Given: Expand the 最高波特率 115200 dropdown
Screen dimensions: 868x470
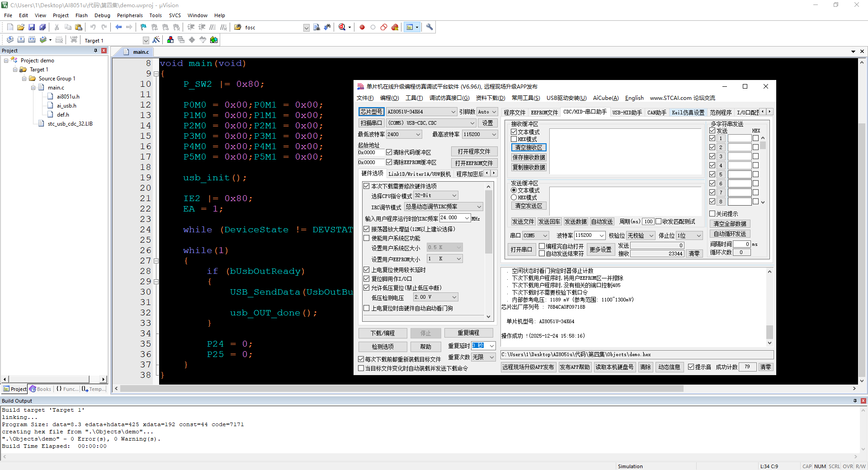Looking at the screenshot, I should tap(494, 134).
